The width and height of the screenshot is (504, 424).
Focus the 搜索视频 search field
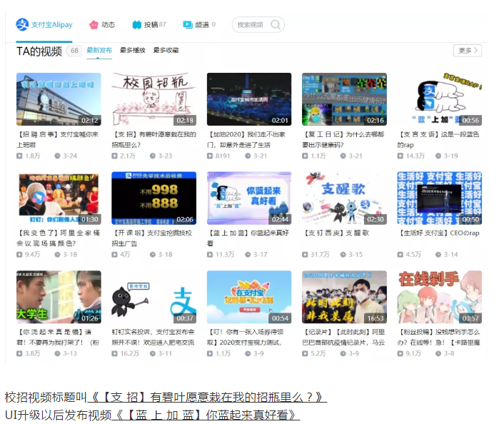click(x=258, y=25)
